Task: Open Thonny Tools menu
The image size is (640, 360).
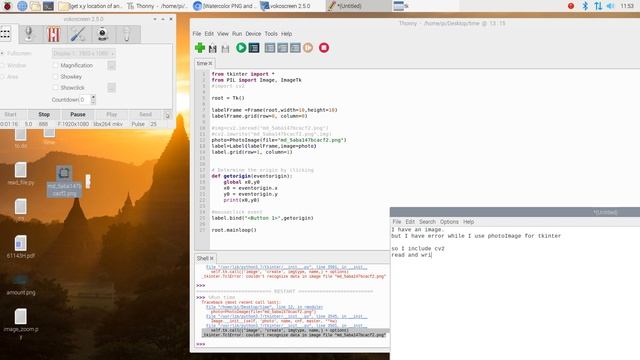Action: 271,34
